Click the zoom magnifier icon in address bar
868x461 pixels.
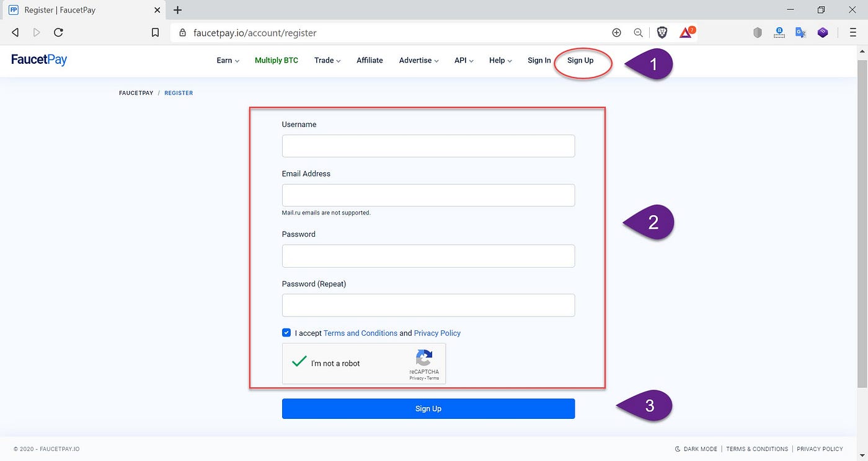638,33
